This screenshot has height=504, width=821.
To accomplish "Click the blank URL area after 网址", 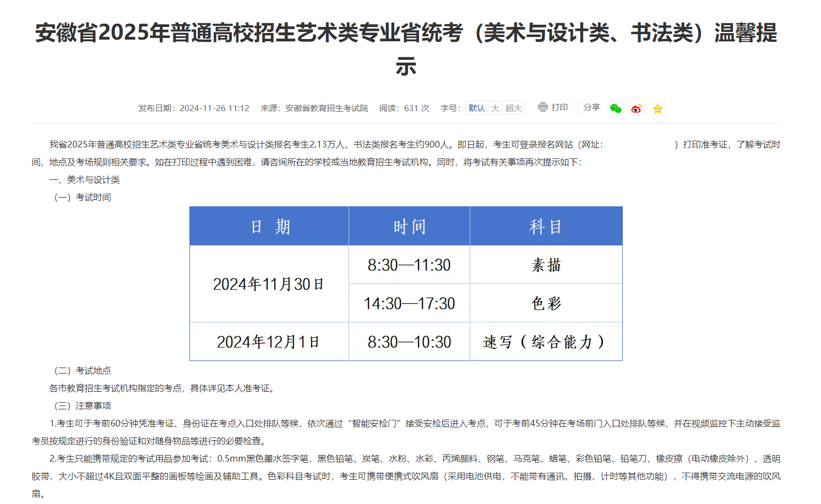I will coord(639,145).
